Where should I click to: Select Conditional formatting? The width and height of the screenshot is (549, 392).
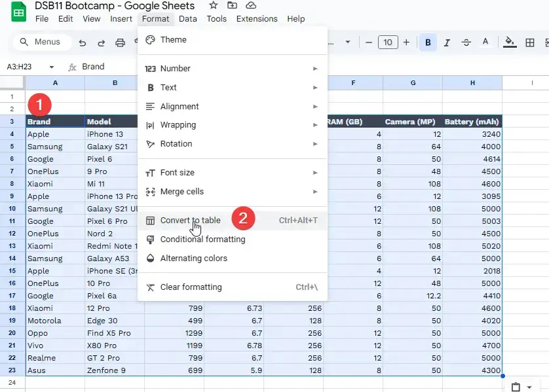(x=233, y=240)
